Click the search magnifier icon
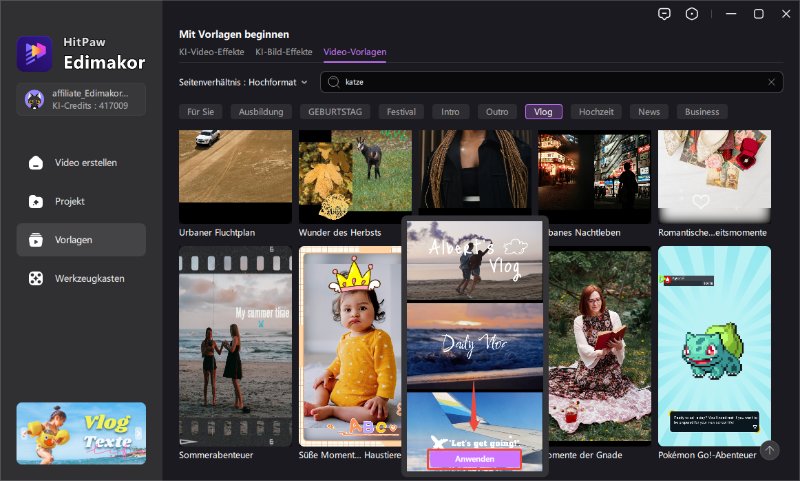The image size is (800, 481). tap(334, 82)
